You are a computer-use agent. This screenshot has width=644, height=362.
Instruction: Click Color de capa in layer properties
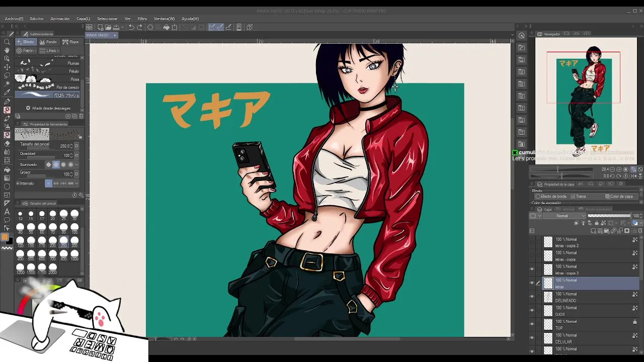pyautogui.click(x=619, y=197)
